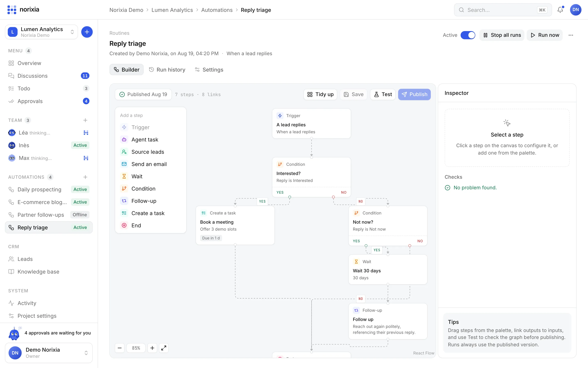Click the Publish button
588x368 pixels.
(414, 94)
